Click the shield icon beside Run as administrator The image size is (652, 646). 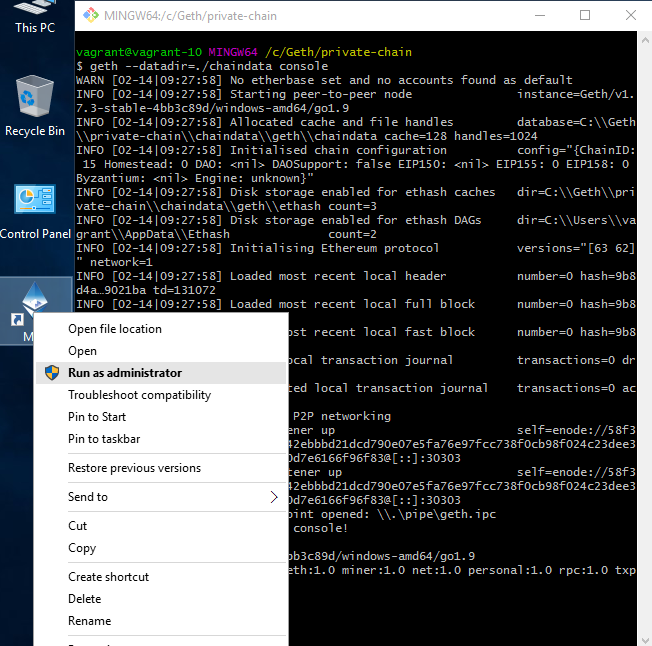click(52, 372)
